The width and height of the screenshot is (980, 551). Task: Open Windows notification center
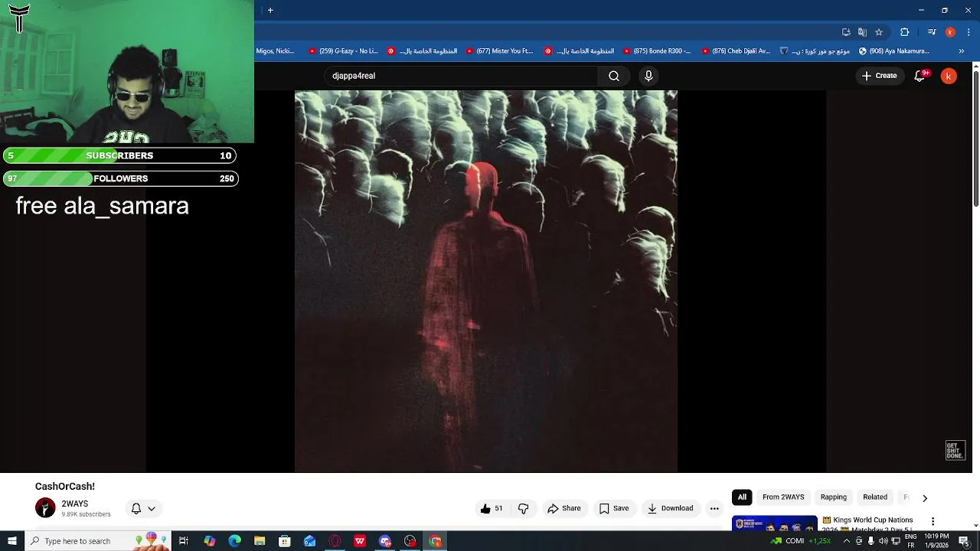(964, 541)
